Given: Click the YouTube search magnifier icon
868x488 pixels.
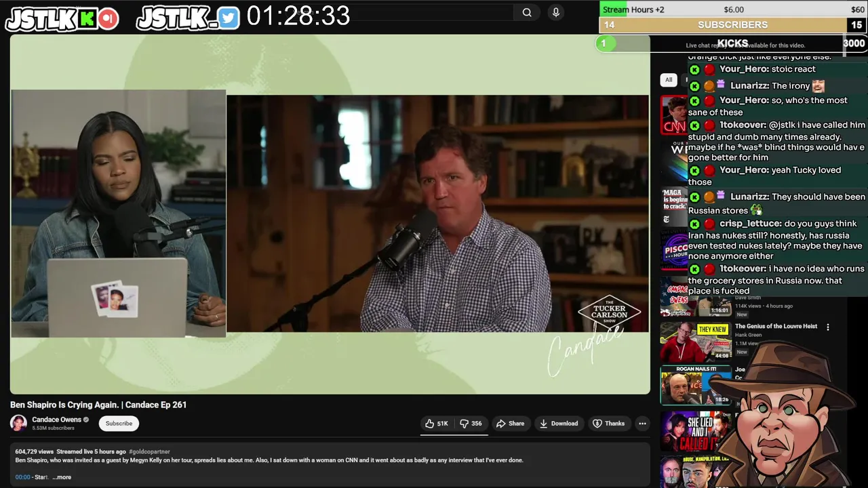Looking at the screenshot, I should [527, 12].
